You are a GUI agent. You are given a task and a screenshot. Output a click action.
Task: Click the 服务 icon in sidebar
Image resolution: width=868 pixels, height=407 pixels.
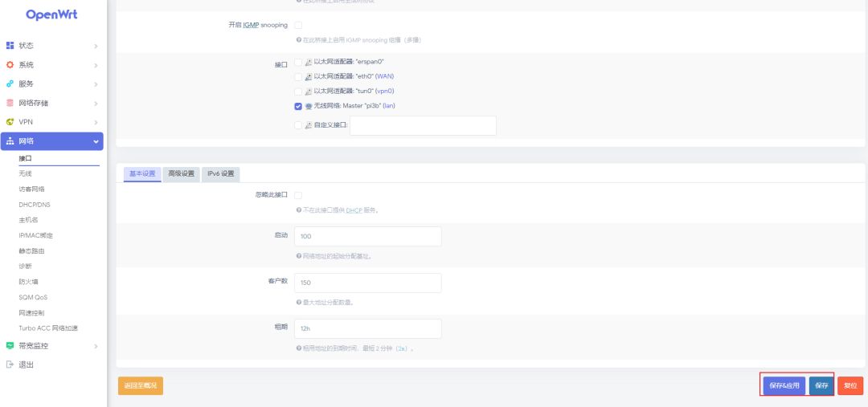click(10, 84)
